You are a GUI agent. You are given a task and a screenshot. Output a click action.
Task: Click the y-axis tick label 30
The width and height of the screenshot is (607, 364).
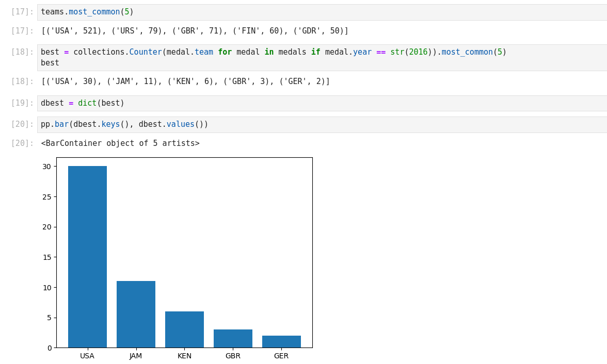(46, 167)
